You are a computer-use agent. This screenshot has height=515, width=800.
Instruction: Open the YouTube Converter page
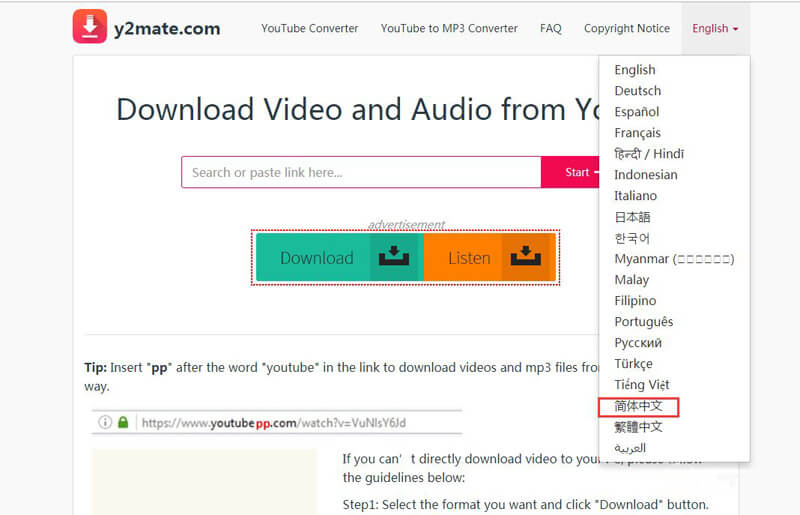[x=310, y=29]
